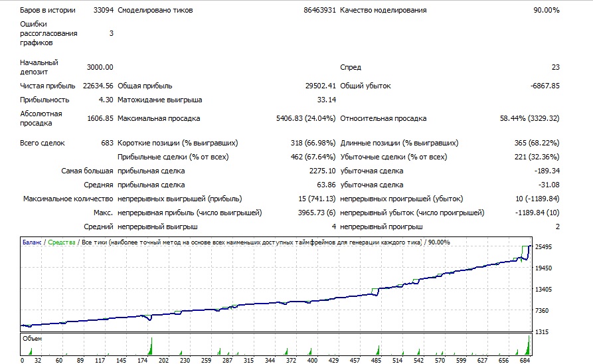Select 'Длинные позиции (% выигравших)' label
Screen dimensions: 593x364
pyautogui.click(x=399, y=143)
